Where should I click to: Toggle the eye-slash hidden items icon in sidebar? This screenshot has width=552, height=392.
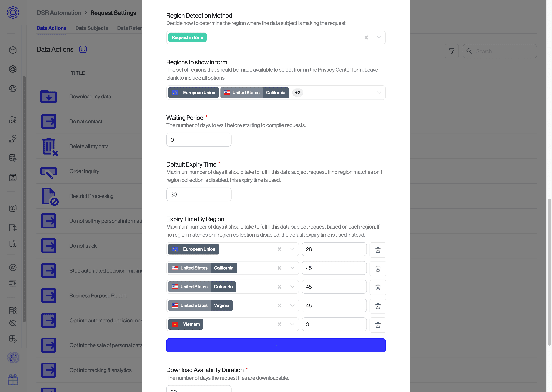tap(13, 323)
